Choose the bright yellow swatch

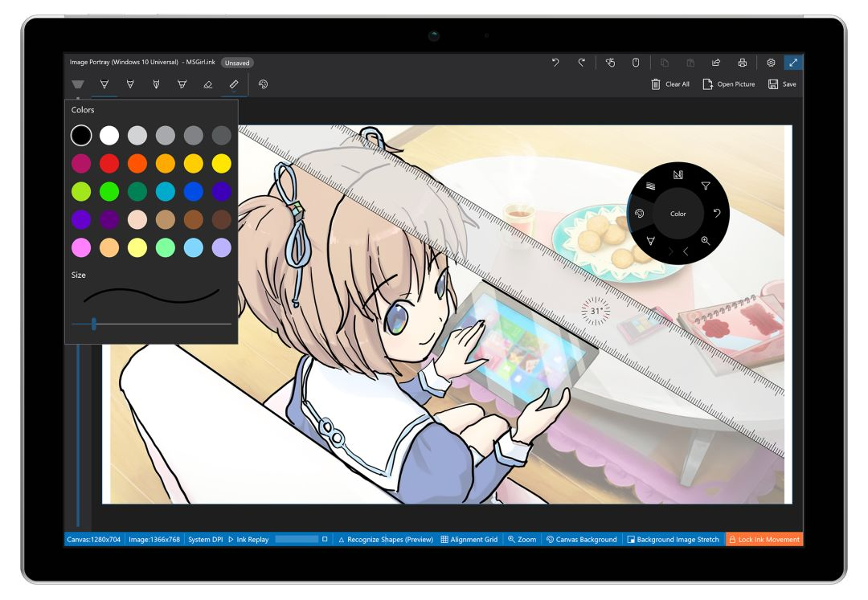coord(222,163)
